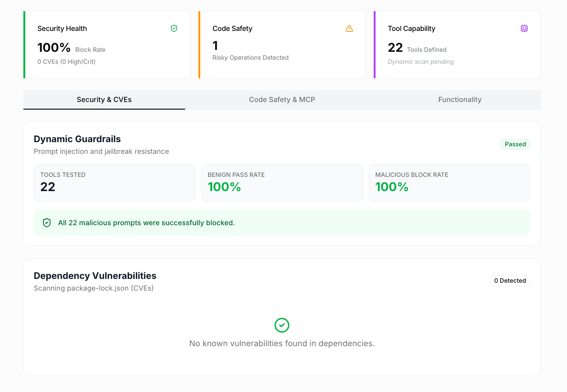Click the 100% Block Rate value
567x392 pixels.
pyautogui.click(x=54, y=48)
